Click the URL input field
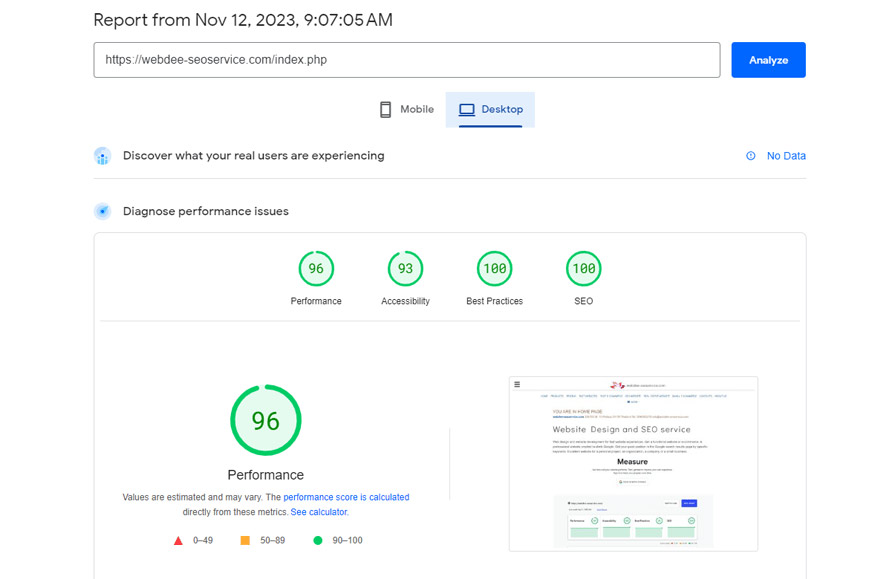 point(406,60)
